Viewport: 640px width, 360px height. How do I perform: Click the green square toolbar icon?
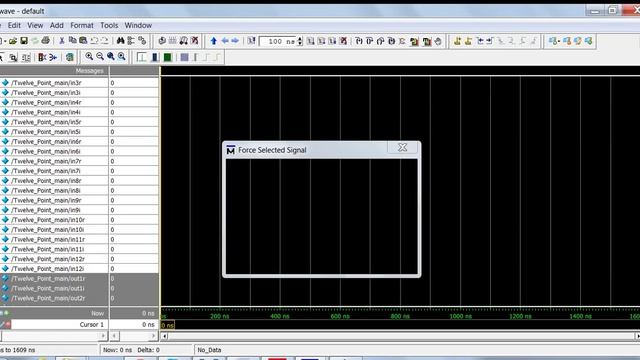167,57
